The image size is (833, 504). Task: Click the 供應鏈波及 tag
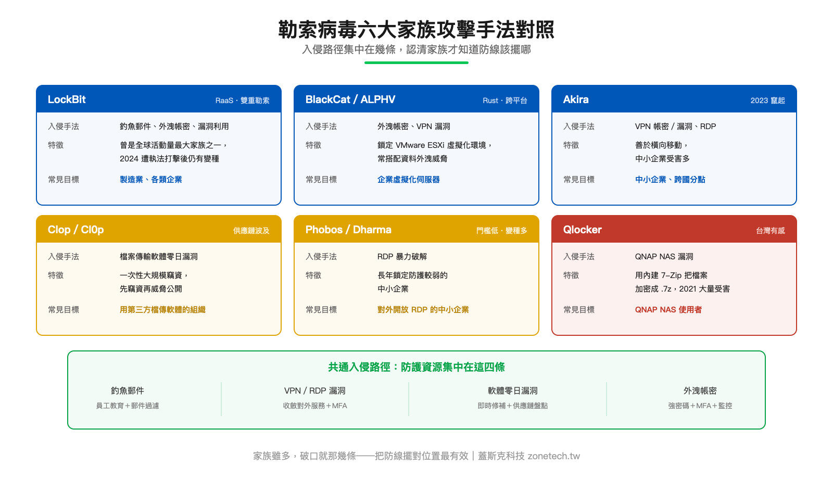click(251, 231)
